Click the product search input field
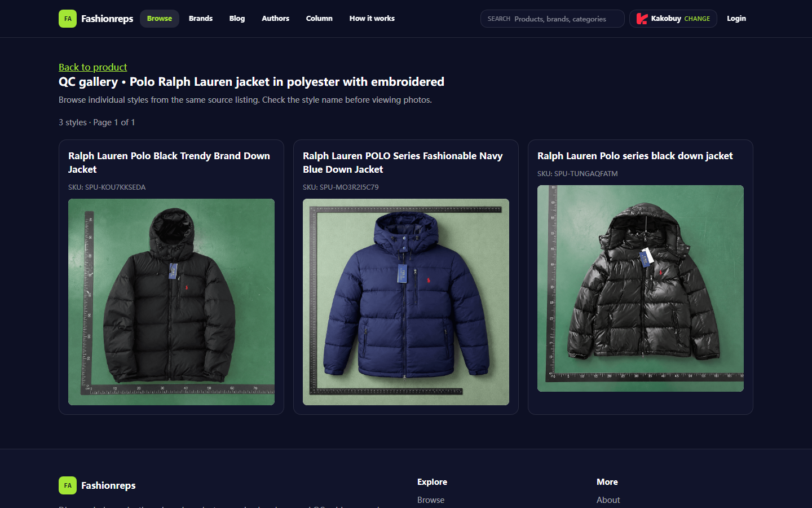 [553, 19]
